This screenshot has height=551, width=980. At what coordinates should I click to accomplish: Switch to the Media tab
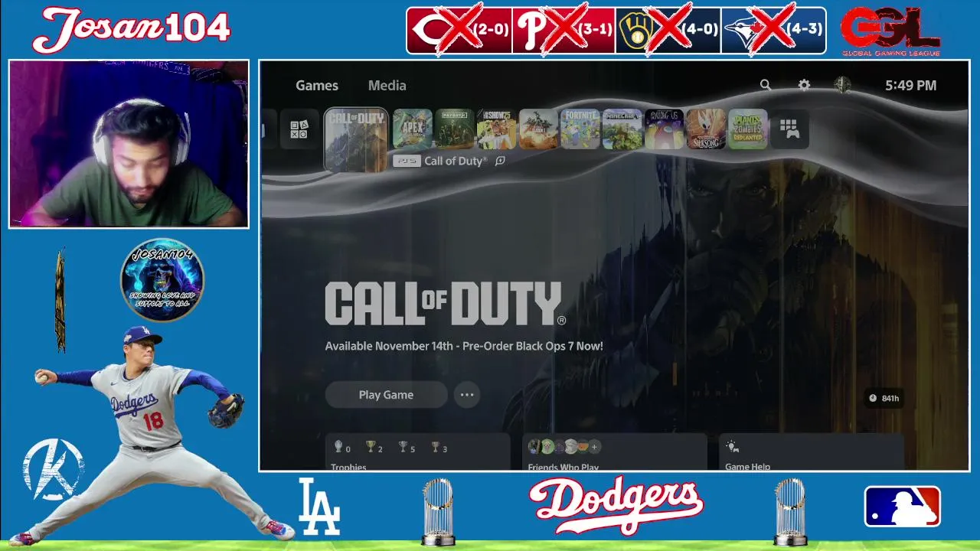pyautogui.click(x=387, y=86)
